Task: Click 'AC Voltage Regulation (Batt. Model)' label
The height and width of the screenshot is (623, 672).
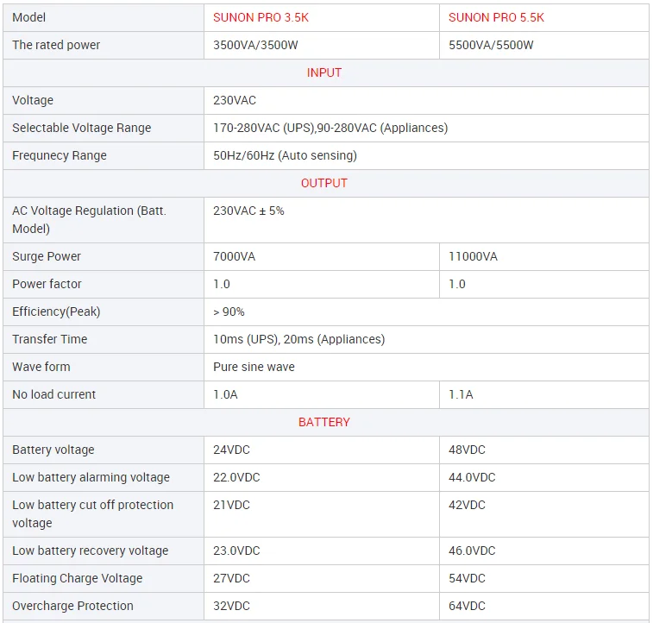Action: click(x=89, y=220)
